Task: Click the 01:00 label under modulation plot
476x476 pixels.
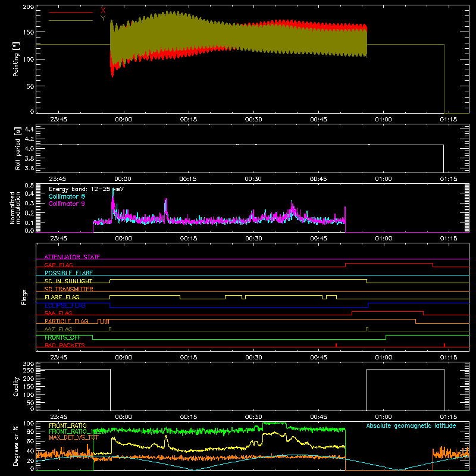Action: (383, 239)
